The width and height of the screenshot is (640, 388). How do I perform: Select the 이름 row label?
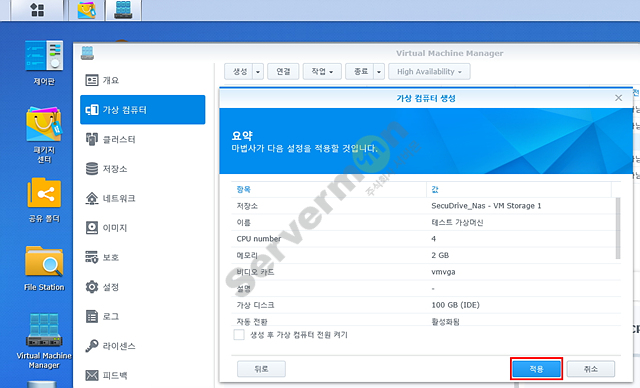[x=243, y=223]
